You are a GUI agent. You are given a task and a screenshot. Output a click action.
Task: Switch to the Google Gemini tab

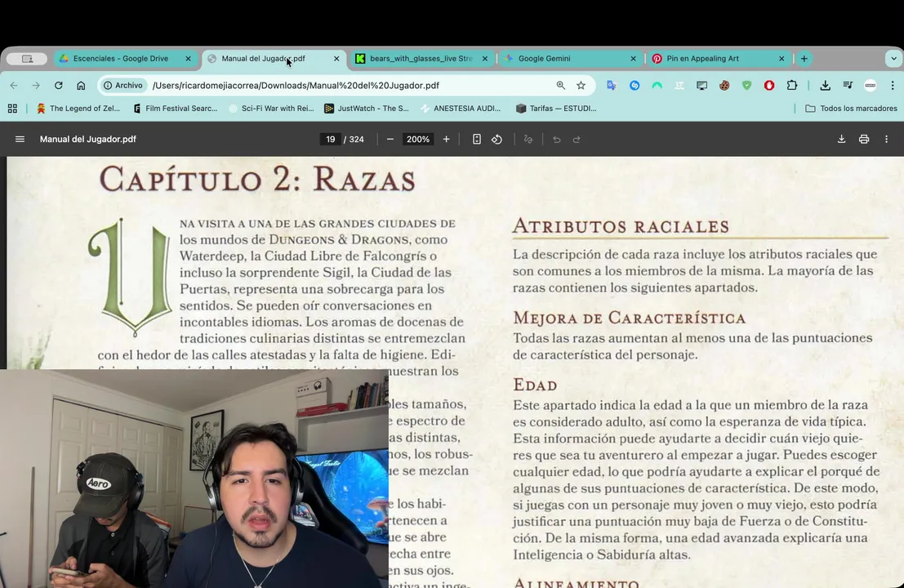570,59
